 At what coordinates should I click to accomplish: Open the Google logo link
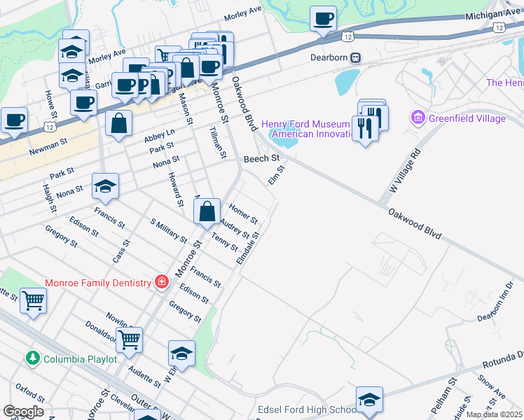(23, 412)
